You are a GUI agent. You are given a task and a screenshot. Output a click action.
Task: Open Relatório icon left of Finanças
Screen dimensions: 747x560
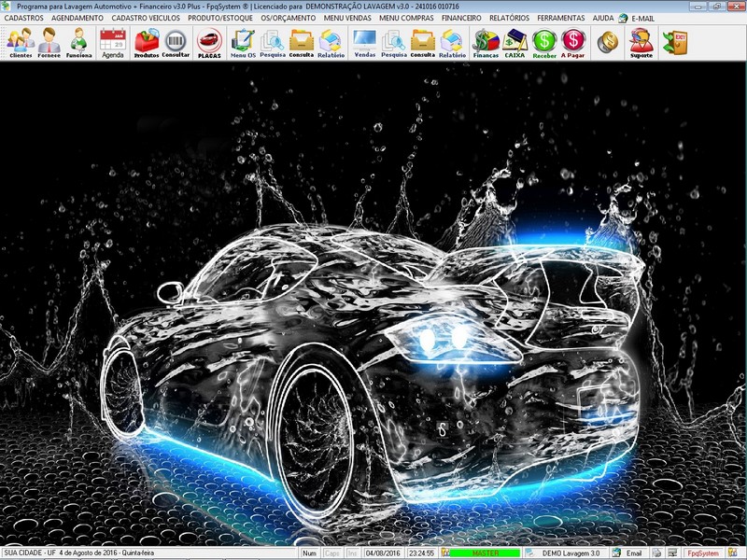point(452,43)
